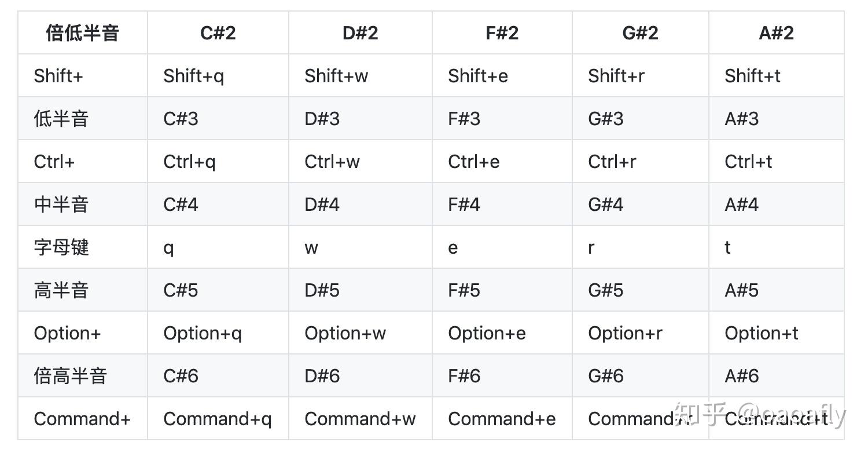Click the 倍低半音 header cell

pos(82,33)
